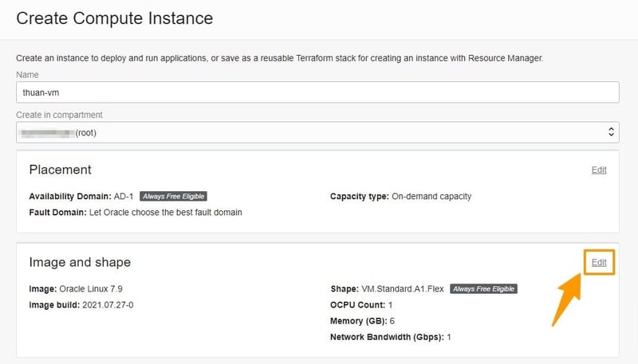Open the Create in compartment dropdown
Screen dimensions: 638x364
click(x=317, y=132)
